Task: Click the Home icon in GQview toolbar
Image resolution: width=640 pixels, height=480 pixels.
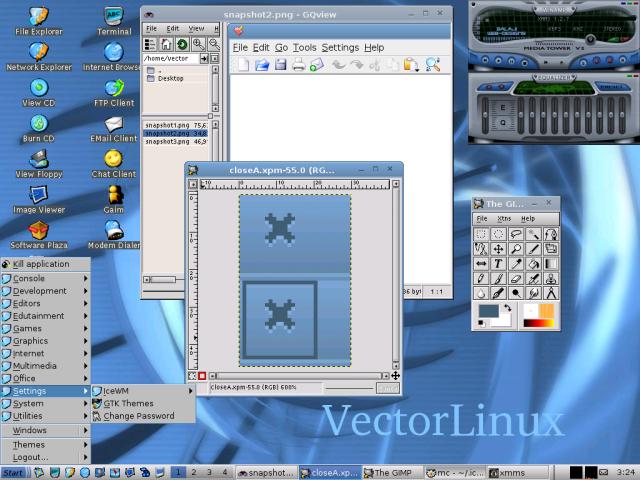Action: click(x=166, y=44)
